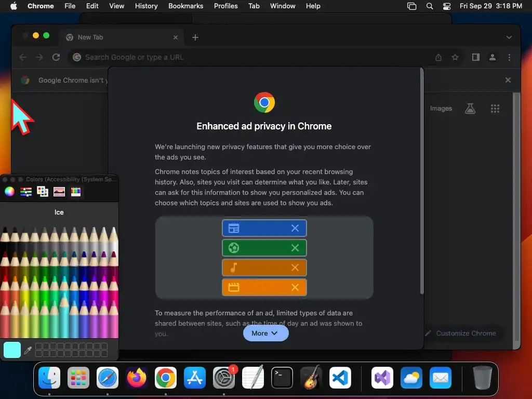Screen dimensions: 532x399
Task: Open Chrome profile menu
Action: pyautogui.click(x=493, y=57)
